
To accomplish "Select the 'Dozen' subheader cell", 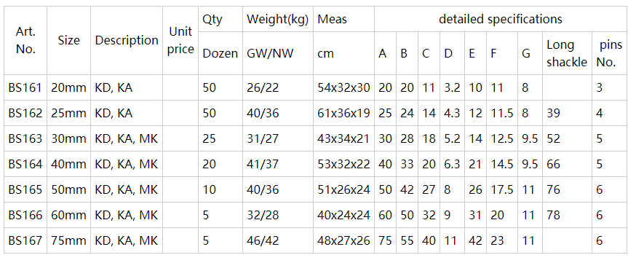I will coord(220,53).
